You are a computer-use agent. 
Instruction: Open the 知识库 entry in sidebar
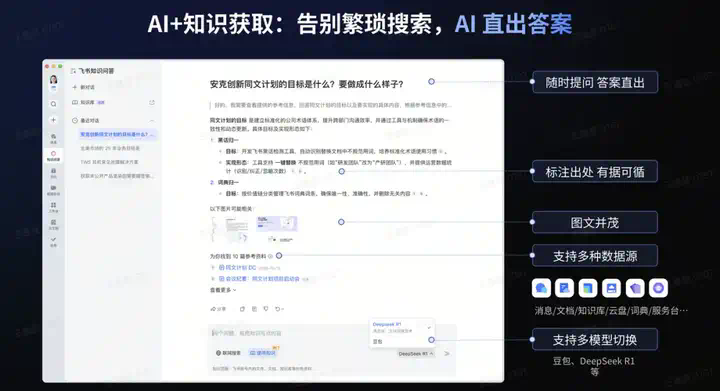pos(88,102)
